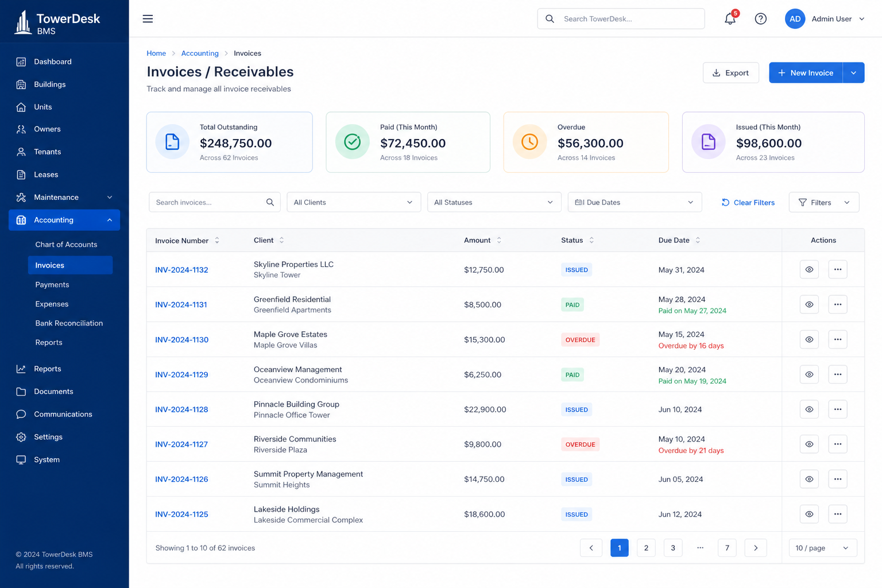Click the AD user avatar
This screenshot has height=588, width=882.
[x=795, y=19]
